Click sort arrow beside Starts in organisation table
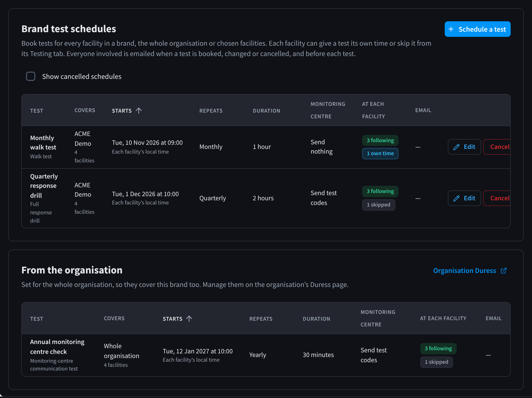 pos(189,319)
